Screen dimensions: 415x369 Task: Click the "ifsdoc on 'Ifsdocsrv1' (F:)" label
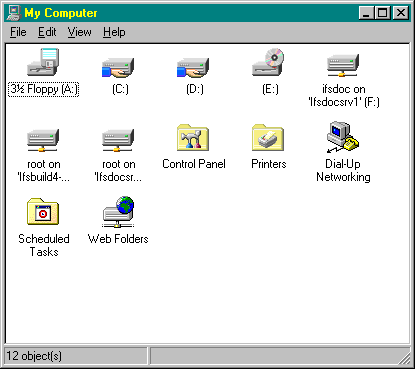click(344, 96)
